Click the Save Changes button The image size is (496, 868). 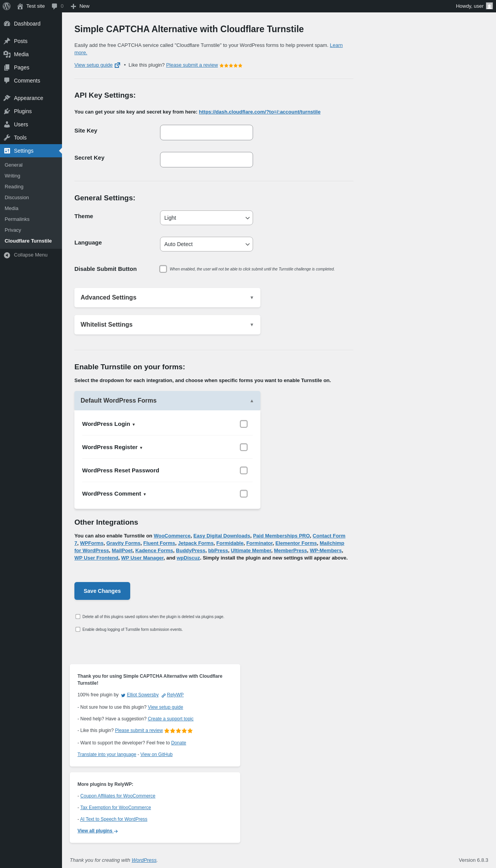(x=102, y=591)
